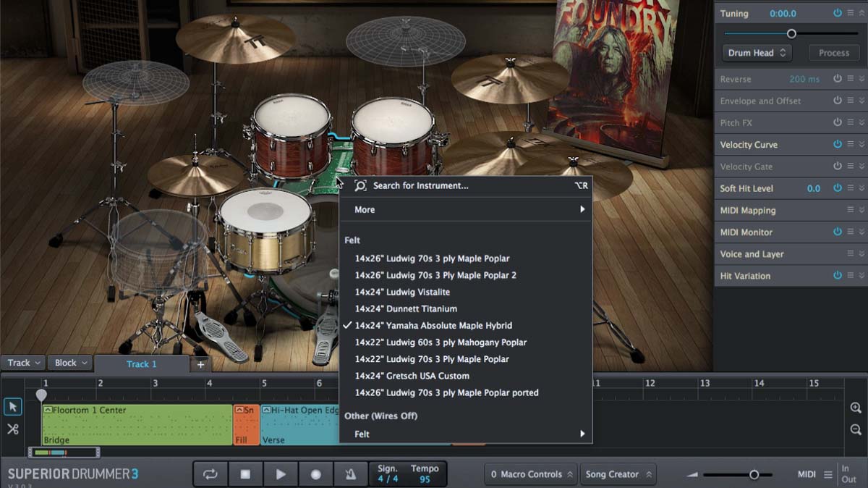Open the Drum Head dropdown
This screenshot has width=868, height=488.
point(757,53)
